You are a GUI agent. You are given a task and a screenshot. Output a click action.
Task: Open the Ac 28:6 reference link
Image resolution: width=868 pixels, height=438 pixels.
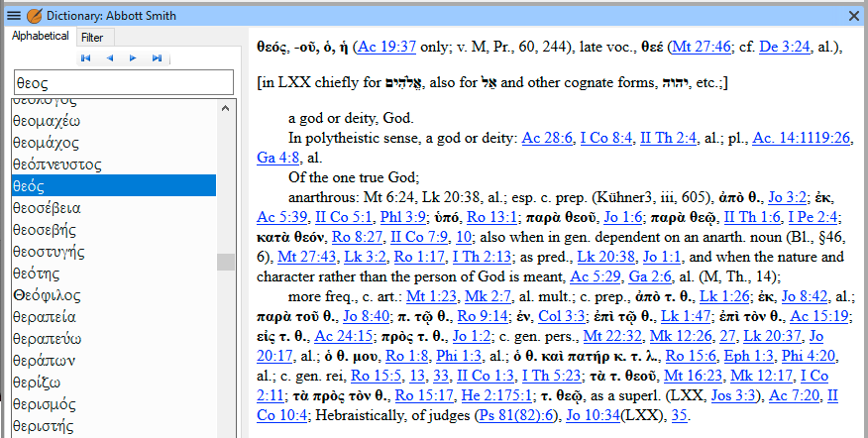(x=547, y=138)
